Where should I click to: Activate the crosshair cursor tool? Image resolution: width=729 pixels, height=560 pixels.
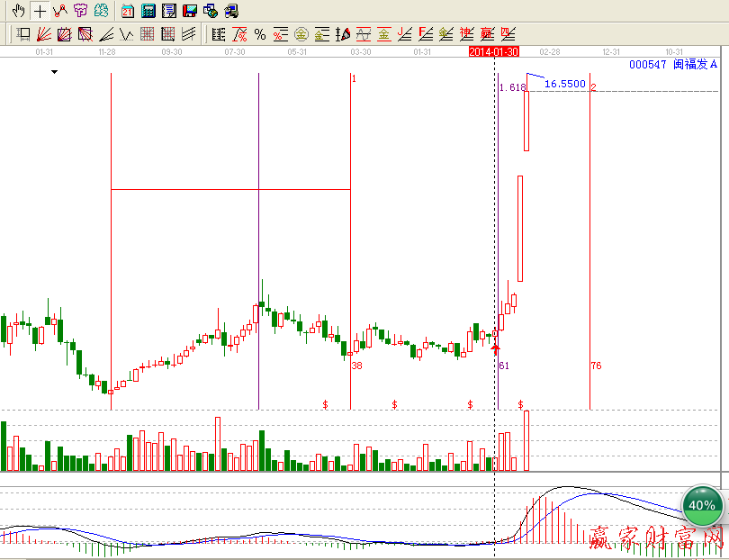[x=40, y=11]
